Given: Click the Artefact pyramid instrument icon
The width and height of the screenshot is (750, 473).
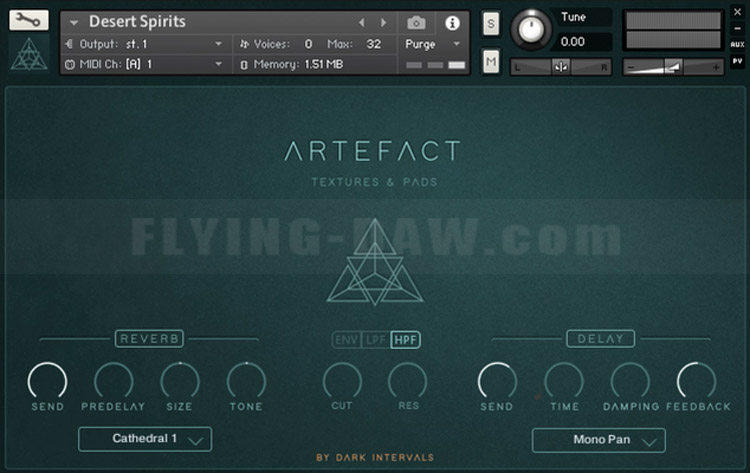Looking at the screenshot, I should tap(29, 54).
